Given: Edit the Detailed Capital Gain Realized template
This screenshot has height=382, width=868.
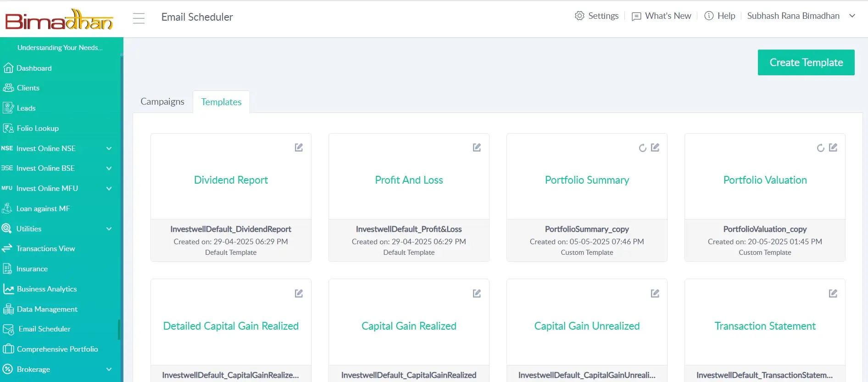Looking at the screenshot, I should coord(299,293).
